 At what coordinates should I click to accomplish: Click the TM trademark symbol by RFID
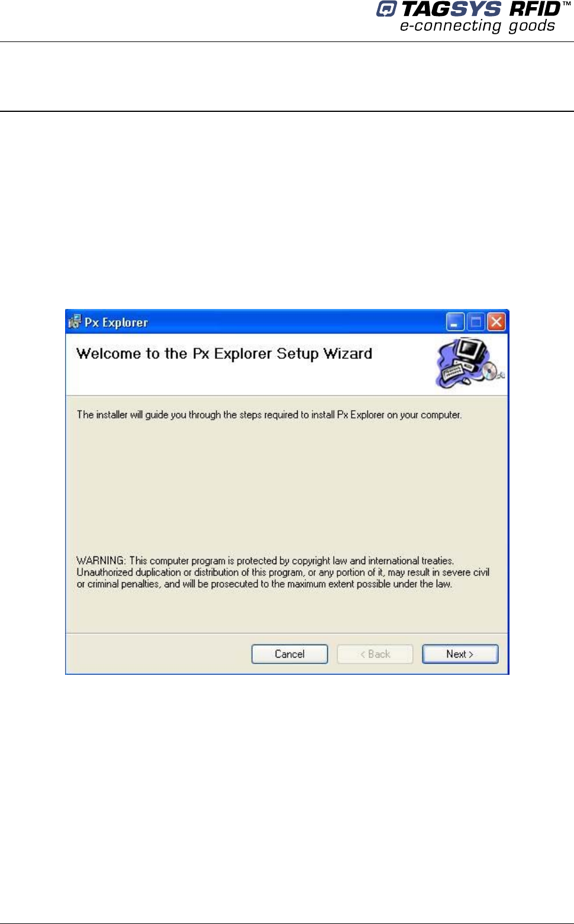pos(566,4)
